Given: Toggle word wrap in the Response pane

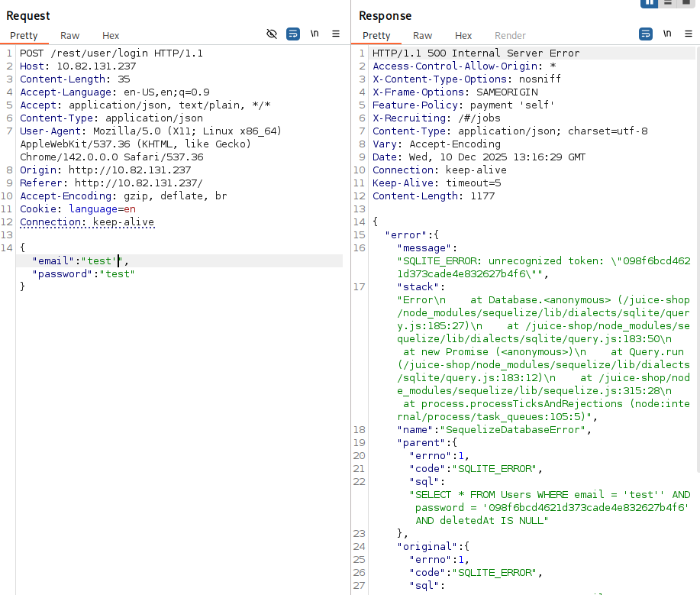Looking at the screenshot, I should click(x=646, y=34).
